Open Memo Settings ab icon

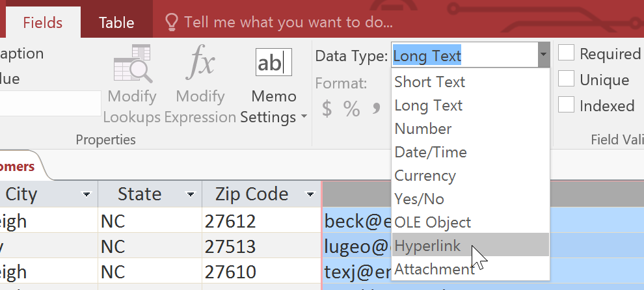point(273,63)
